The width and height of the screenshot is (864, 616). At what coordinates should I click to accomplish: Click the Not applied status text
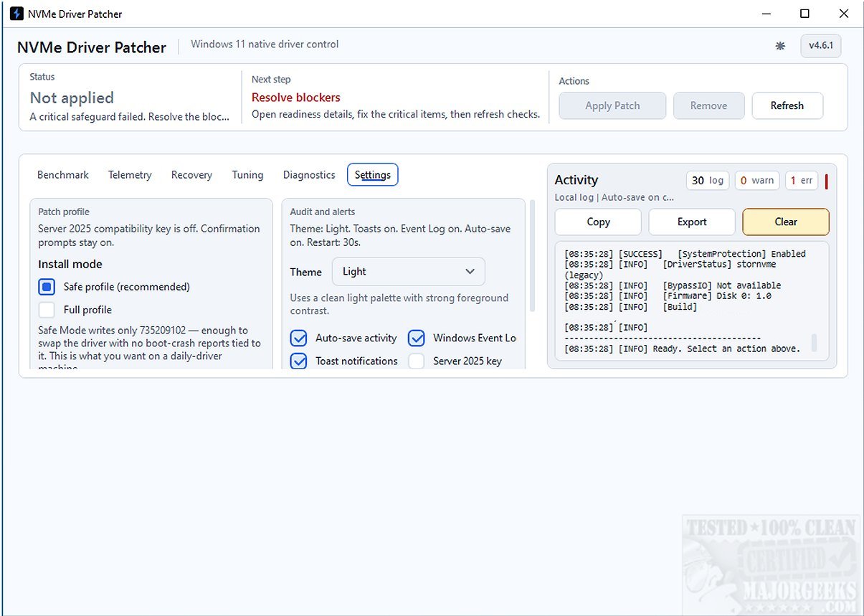(72, 98)
